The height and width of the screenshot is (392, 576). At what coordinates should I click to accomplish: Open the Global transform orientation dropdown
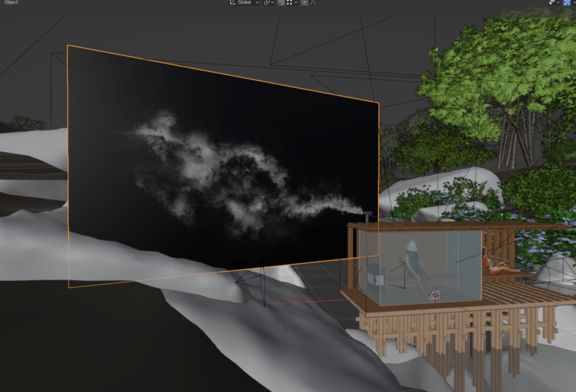(248, 3)
